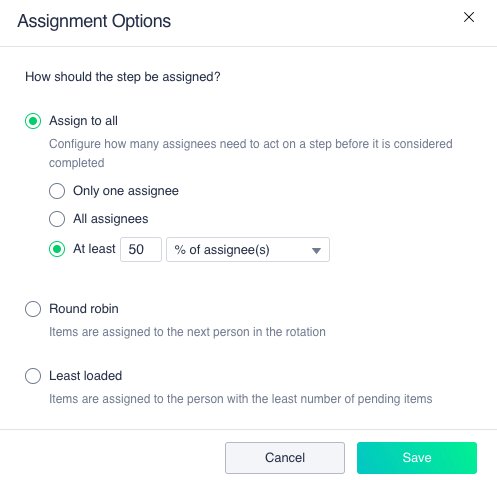Screen dimensions: 497x480
Task: Close the Assignment Options dialog with X
Action: [469, 17]
